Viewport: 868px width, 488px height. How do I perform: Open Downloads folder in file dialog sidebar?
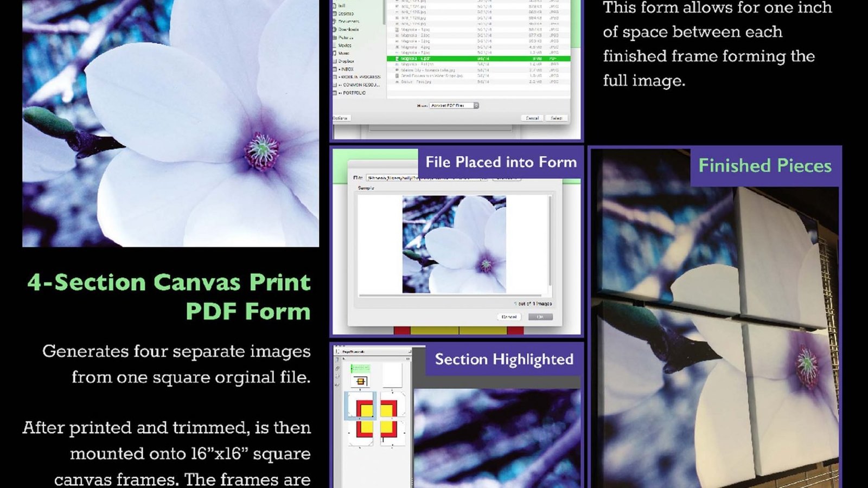pos(348,29)
